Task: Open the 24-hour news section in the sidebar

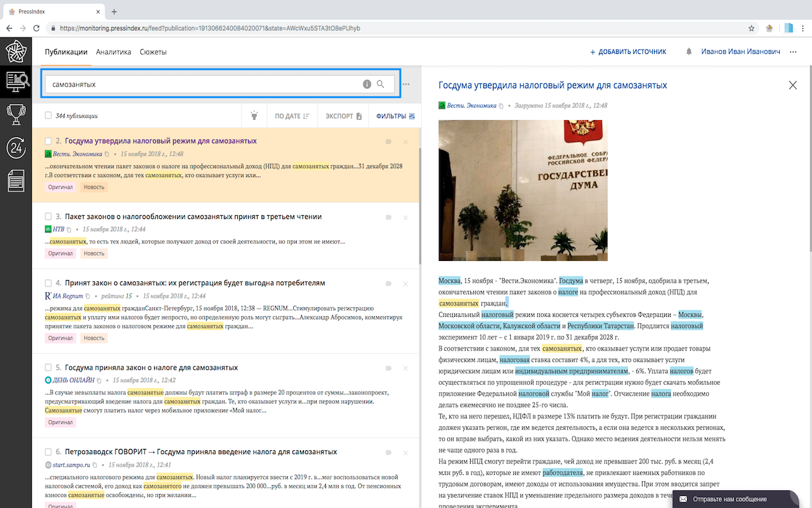Action: click(16, 147)
